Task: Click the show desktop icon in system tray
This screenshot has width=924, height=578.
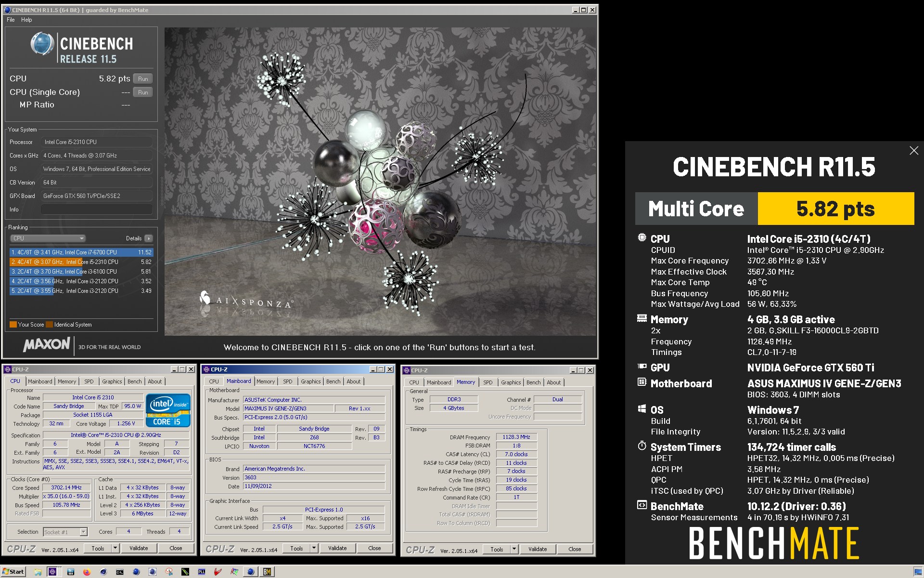Action: (x=917, y=572)
